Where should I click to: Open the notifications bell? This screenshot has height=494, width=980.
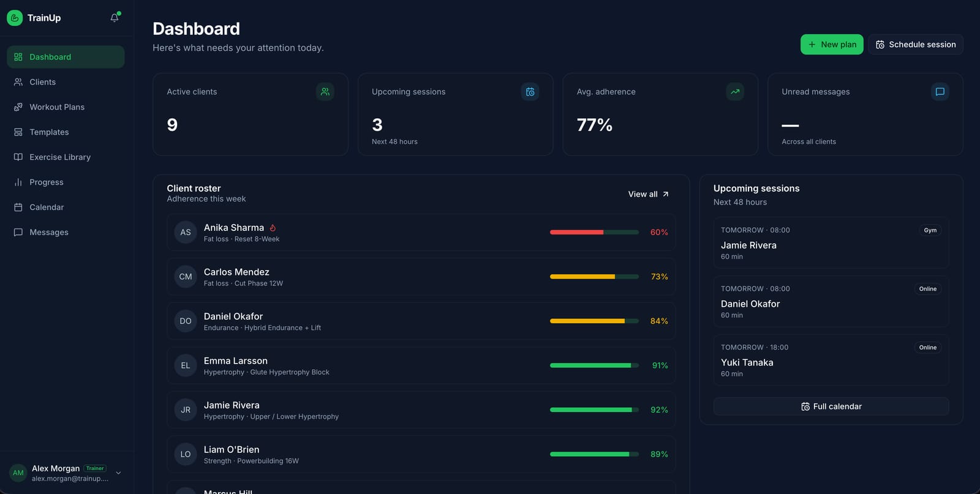pyautogui.click(x=115, y=18)
